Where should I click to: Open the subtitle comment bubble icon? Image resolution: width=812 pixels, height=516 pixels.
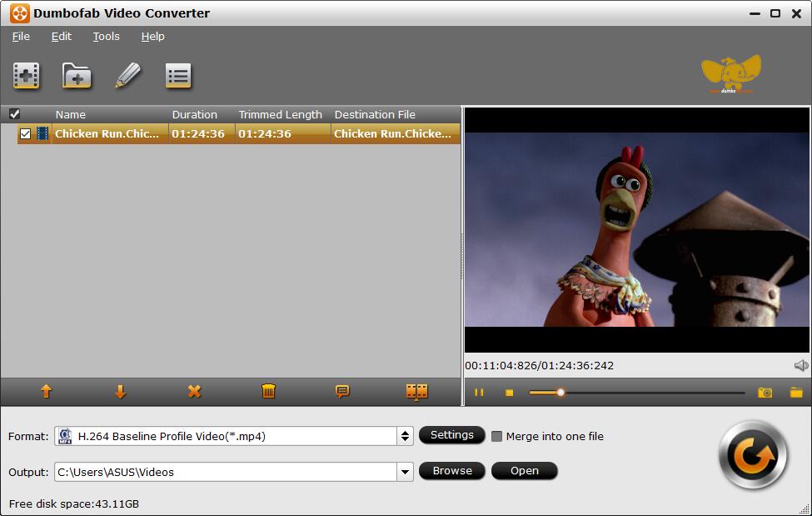pyautogui.click(x=342, y=392)
